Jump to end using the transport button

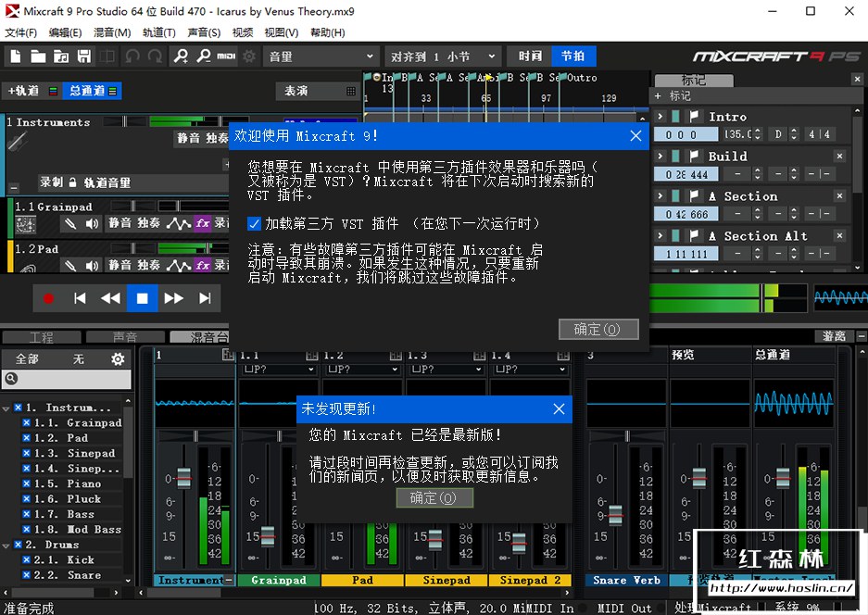205,298
